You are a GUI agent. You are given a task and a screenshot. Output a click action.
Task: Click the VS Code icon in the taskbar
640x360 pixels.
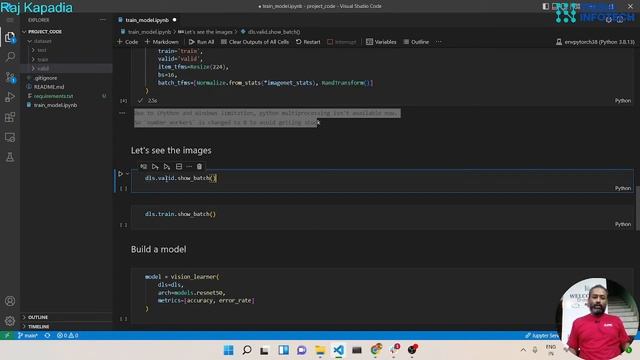338,350
